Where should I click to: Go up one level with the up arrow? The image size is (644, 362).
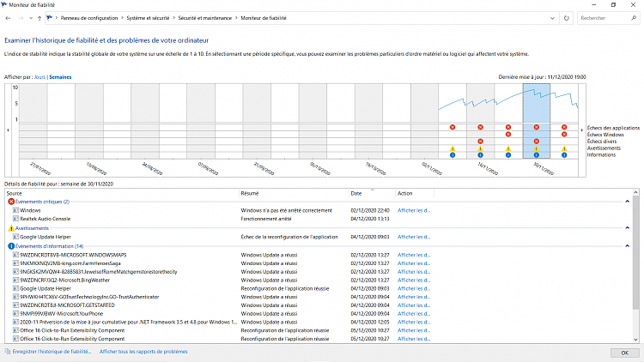tap(39, 18)
